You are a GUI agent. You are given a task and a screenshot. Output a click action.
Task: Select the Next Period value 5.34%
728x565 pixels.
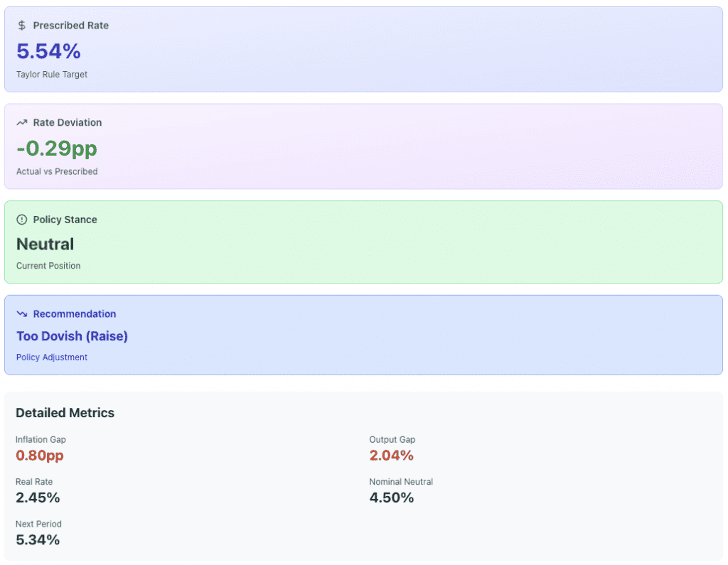click(x=38, y=540)
